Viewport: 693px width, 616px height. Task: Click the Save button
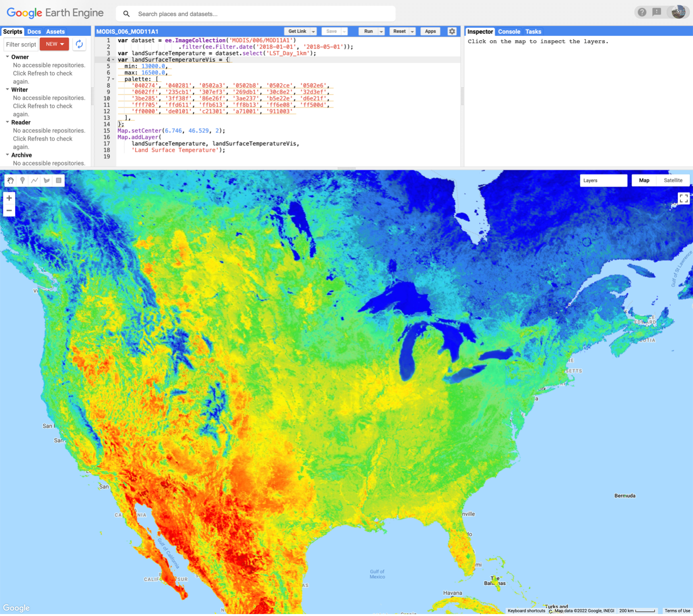click(331, 32)
